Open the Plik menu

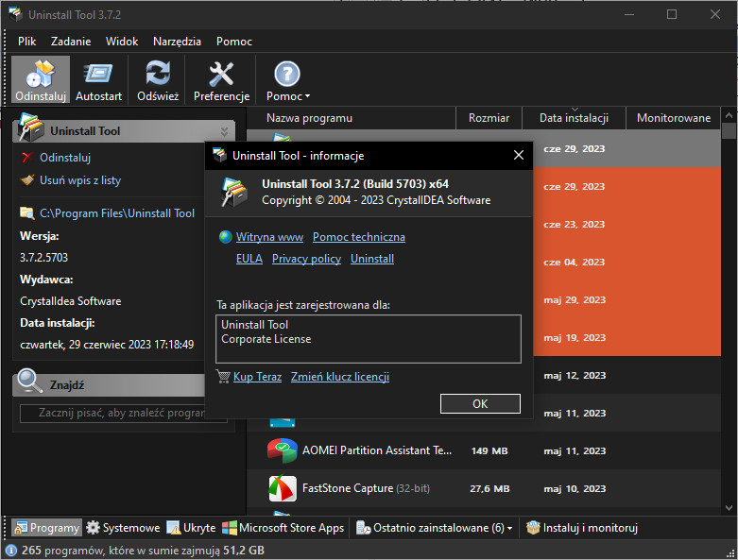[26, 42]
